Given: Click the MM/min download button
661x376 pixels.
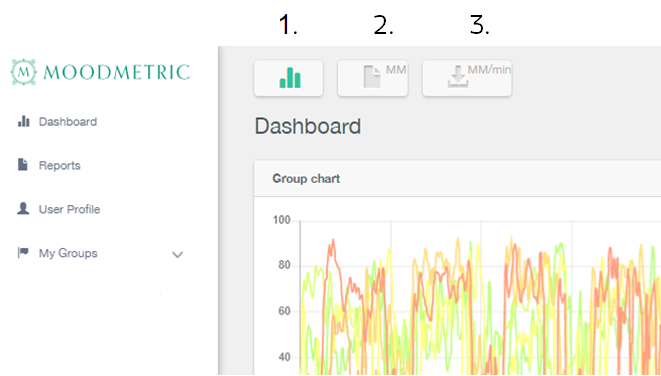Looking at the screenshot, I should 467,78.
